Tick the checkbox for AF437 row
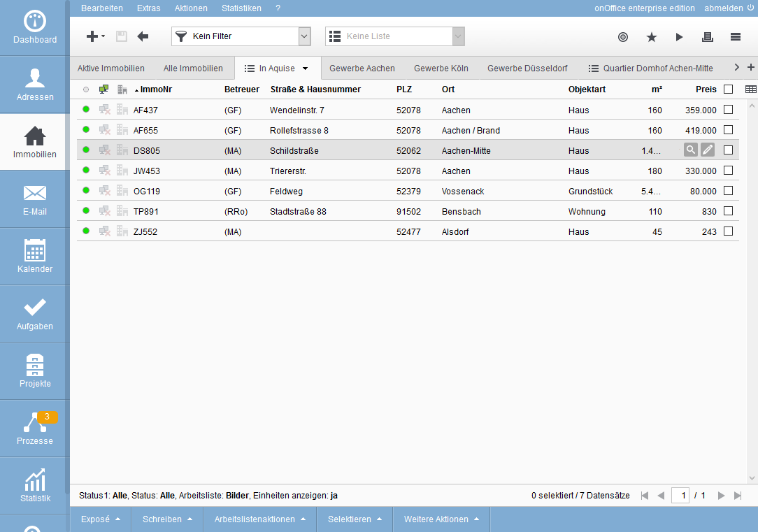 [729, 110]
